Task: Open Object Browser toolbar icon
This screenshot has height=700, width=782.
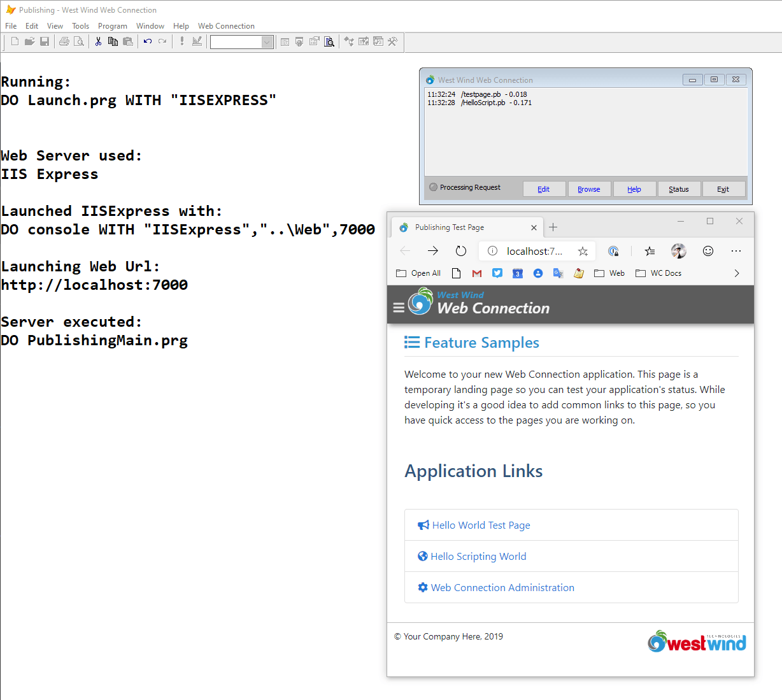Action: coord(364,41)
